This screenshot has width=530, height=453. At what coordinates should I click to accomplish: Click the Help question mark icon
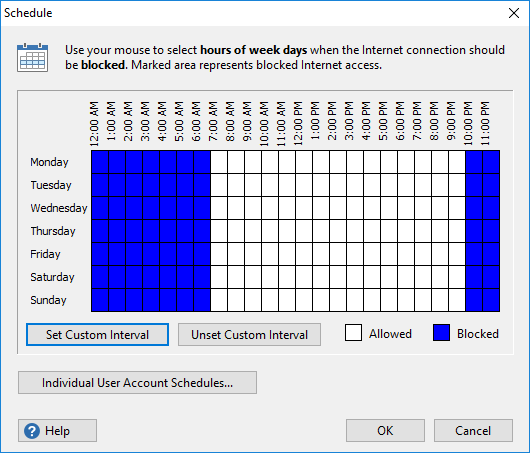point(32,431)
